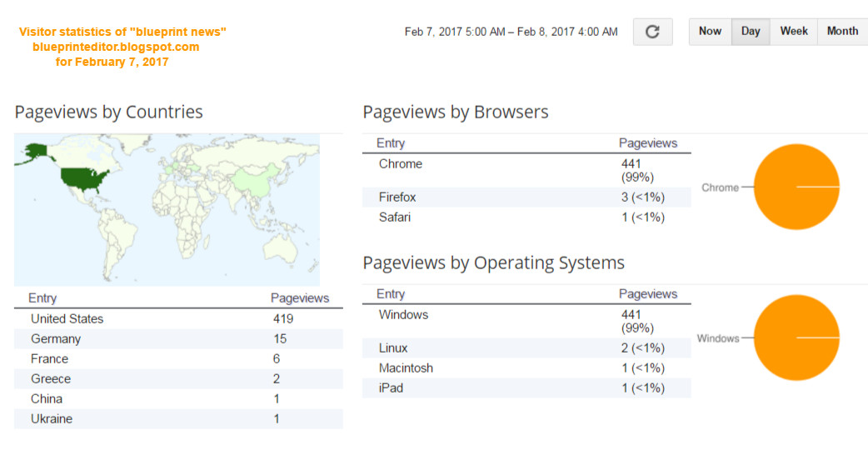868x470 pixels.
Task: Click the Pageviews by Countries heading
Action: click(x=108, y=112)
